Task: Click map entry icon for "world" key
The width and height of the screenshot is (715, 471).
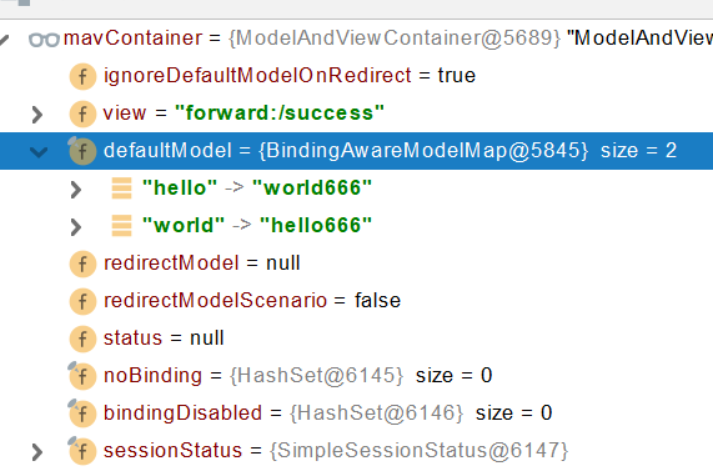Action: pyautogui.click(x=122, y=226)
